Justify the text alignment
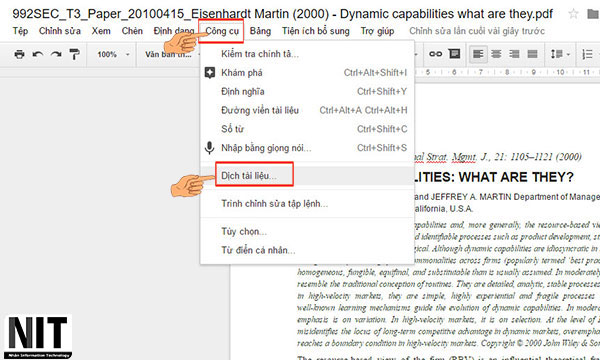The height and width of the screenshot is (360, 600). click(533, 54)
